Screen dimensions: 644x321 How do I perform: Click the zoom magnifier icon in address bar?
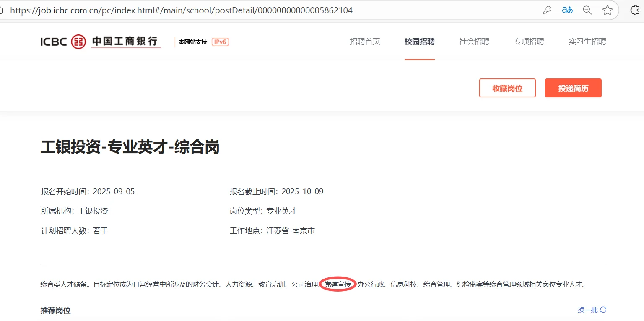587,10
